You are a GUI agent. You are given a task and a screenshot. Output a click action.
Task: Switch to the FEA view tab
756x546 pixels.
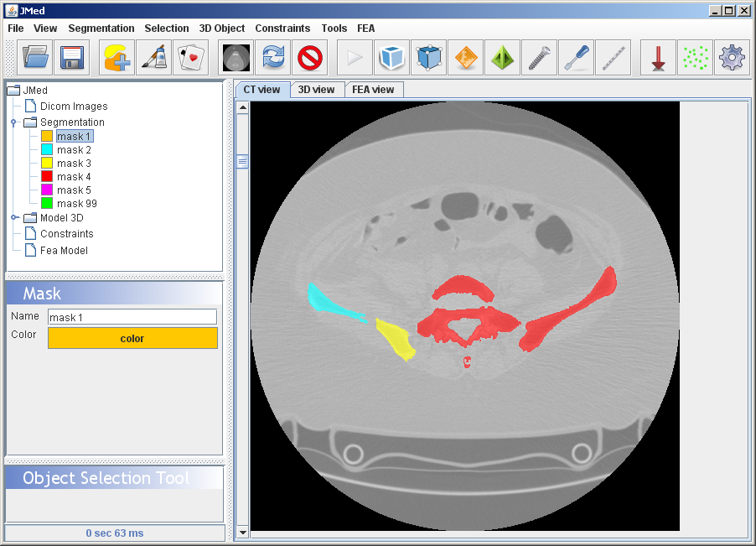coord(373,90)
